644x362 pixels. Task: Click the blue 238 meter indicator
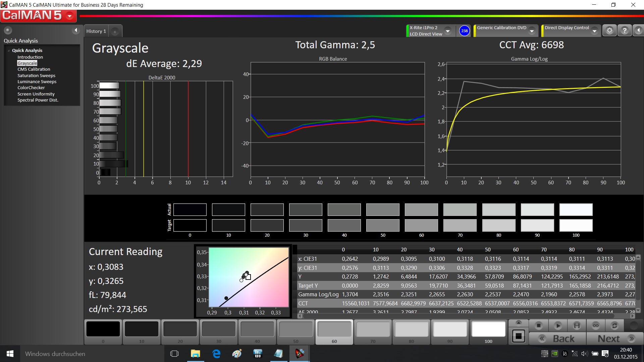[464, 31]
